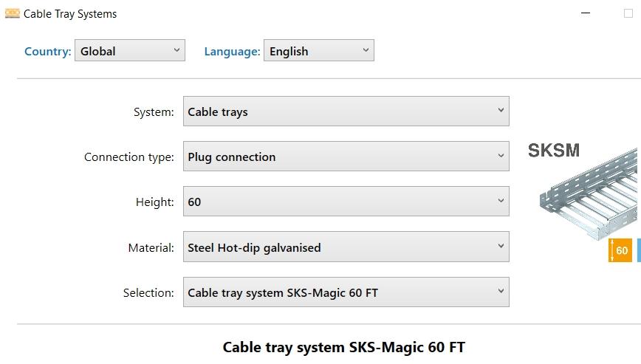The width and height of the screenshot is (641, 364).
Task: Open Material dropdown Steel Hot-dip galvanised
Action: pyautogui.click(x=346, y=247)
